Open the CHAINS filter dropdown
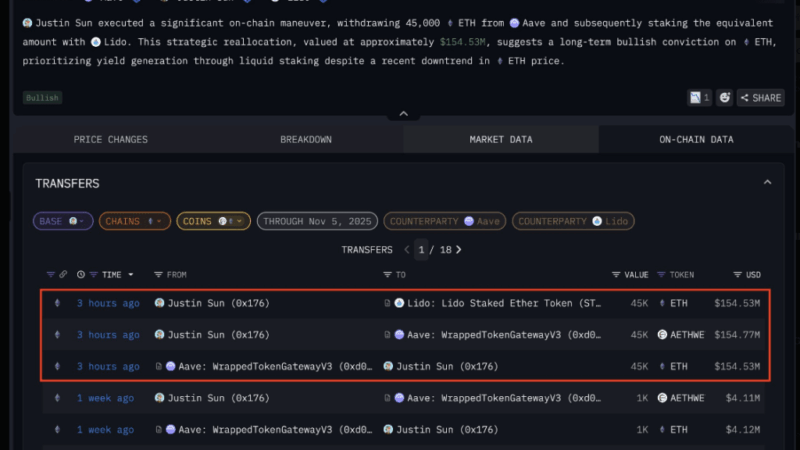Image resolution: width=800 pixels, height=450 pixels. pos(135,221)
